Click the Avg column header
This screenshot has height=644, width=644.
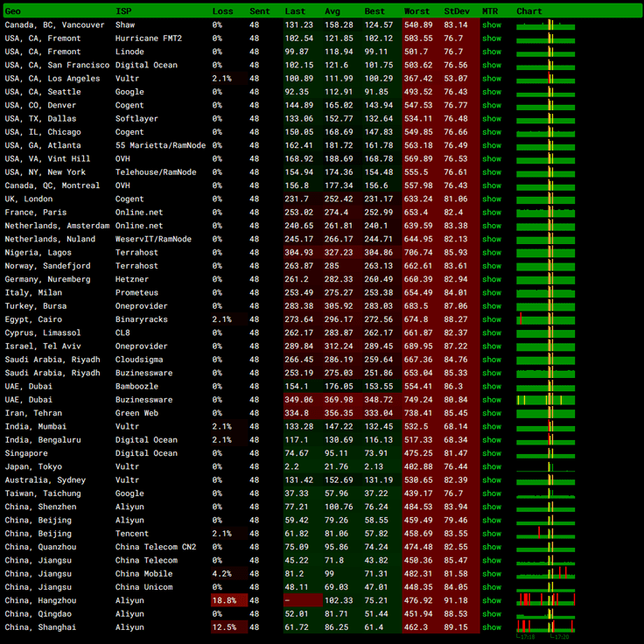[x=332, y=11]
